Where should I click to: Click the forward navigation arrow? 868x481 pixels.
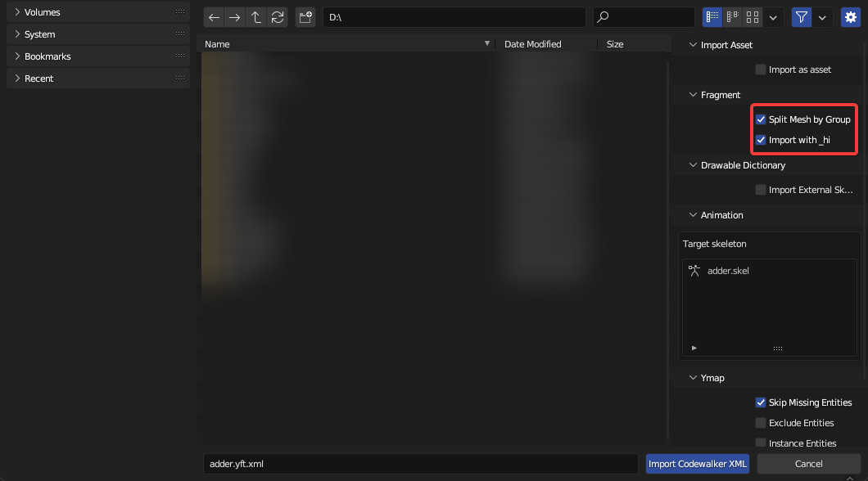point(236,17)
